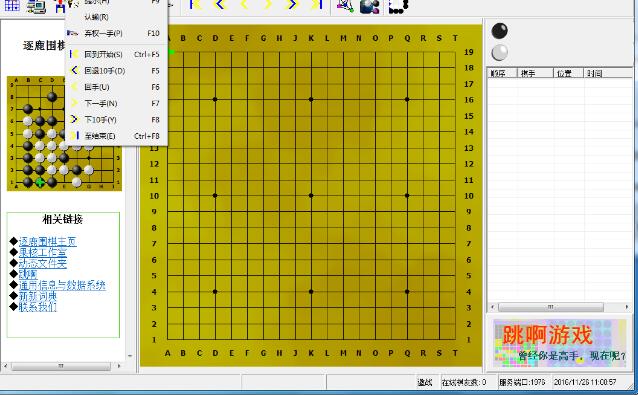Image resolution: width=638 pixels, height=395 pixels.
Task: Click the 相关链接 heading
Action: tap(63, 220)
